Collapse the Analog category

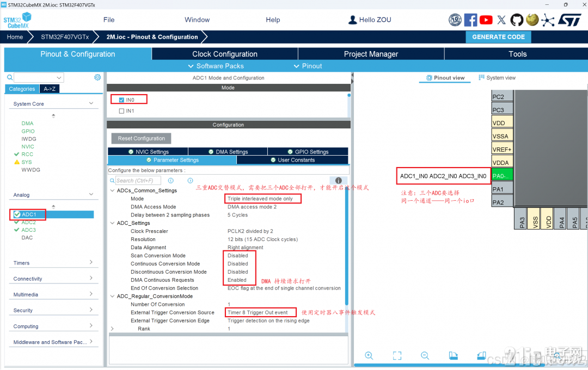91,195
